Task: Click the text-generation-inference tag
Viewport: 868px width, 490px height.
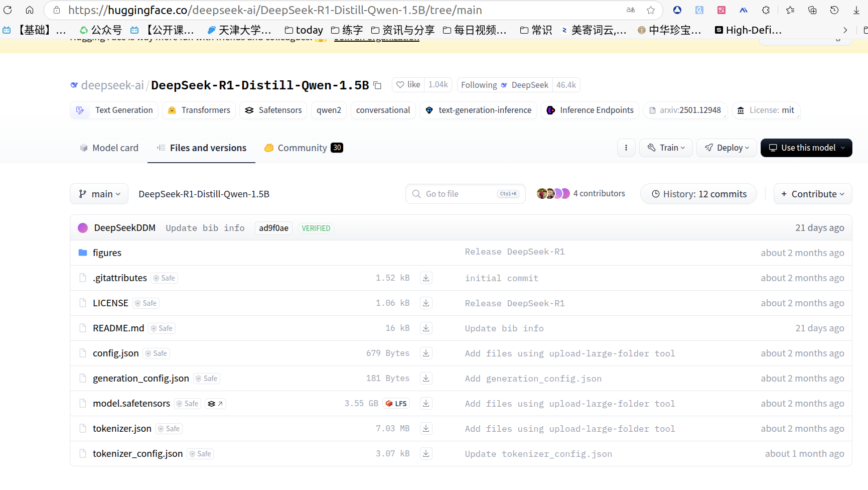Action: [x=478, y=110]
